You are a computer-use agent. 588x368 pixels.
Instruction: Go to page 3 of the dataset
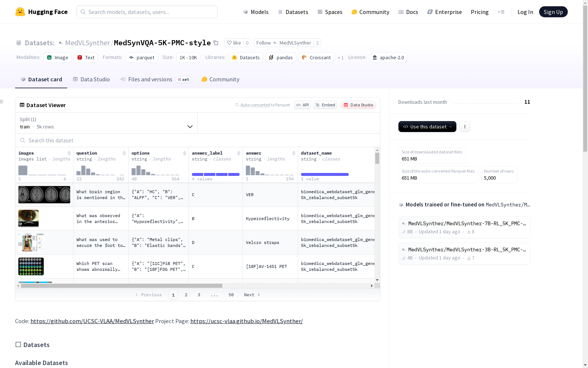(199, 295)
